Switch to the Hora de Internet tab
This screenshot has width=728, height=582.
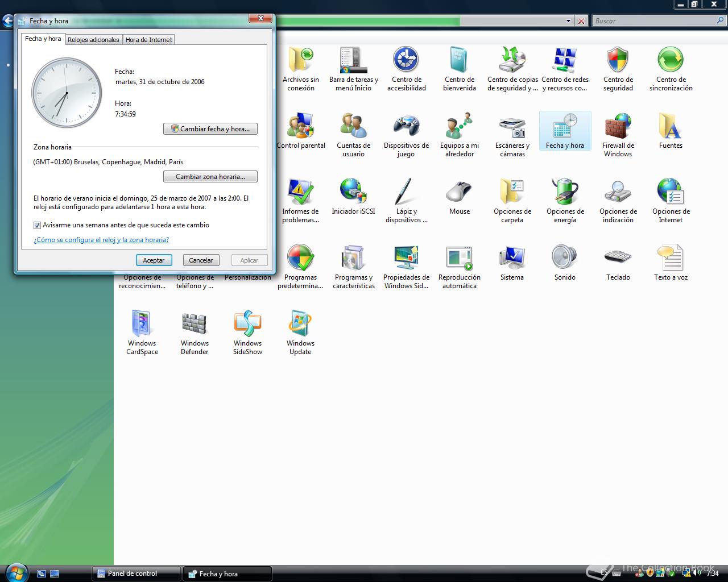149,40
